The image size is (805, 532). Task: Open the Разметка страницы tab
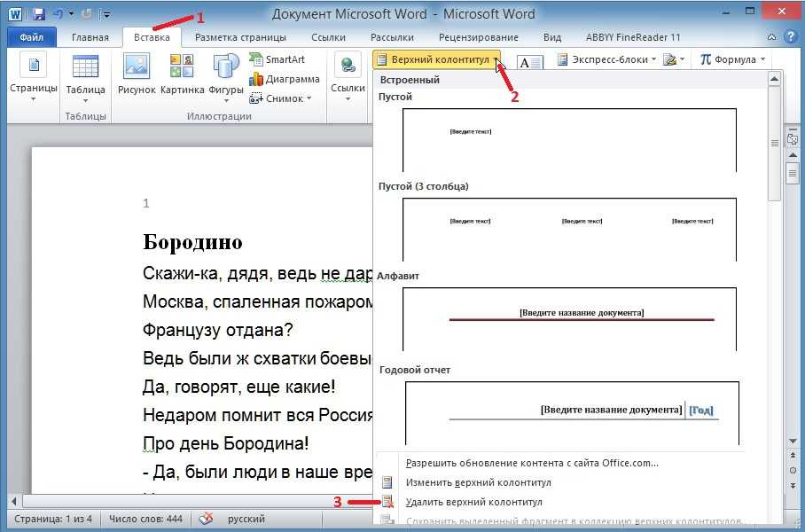point(240,37)
